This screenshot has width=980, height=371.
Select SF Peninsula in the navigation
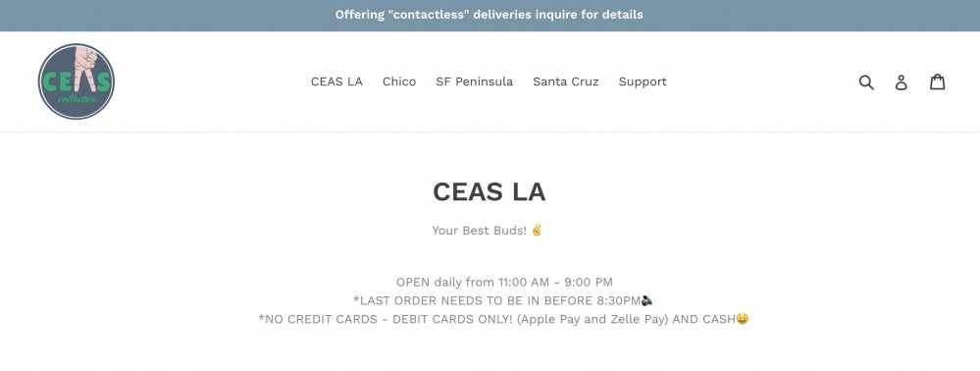tap(475, 81)
